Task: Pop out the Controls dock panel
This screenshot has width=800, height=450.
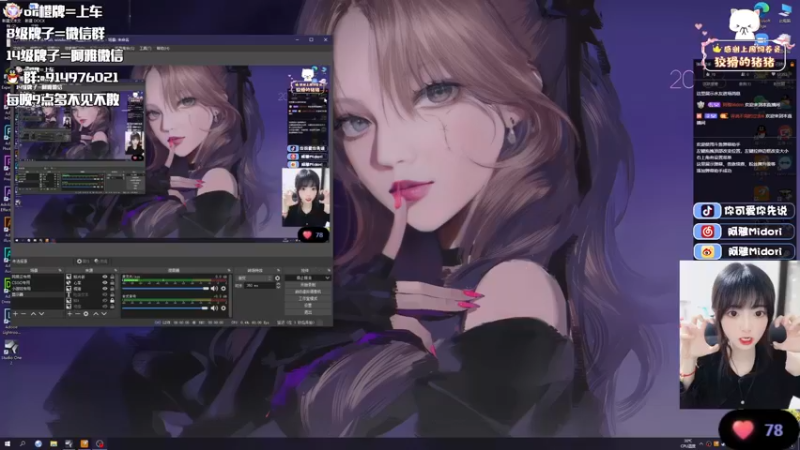Action: 329,270
